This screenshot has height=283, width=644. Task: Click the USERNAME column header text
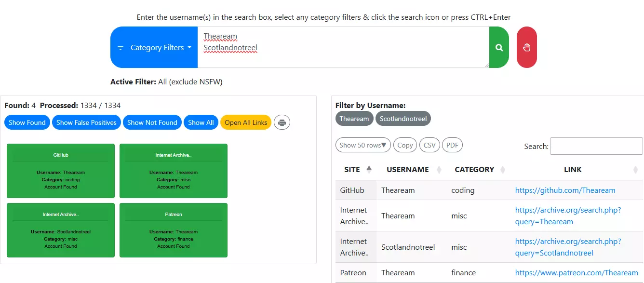click(x=407, y=170)
